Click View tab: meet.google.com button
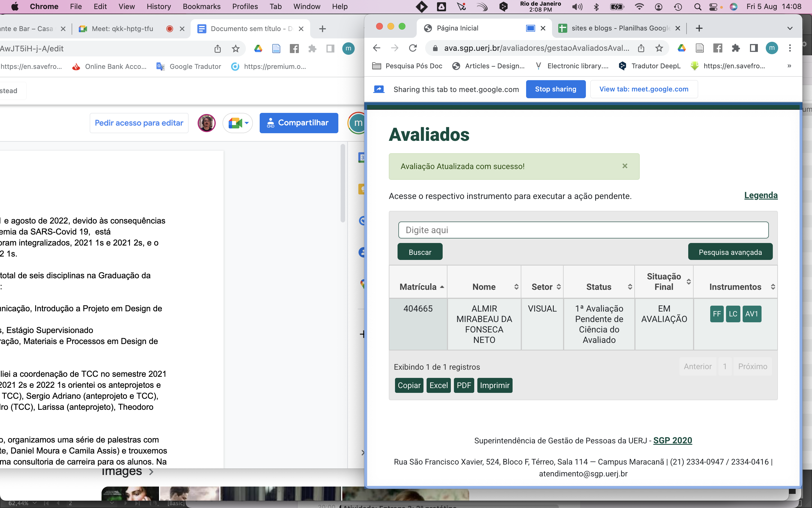This screenshot has width=812, height=508. point(644,89)
